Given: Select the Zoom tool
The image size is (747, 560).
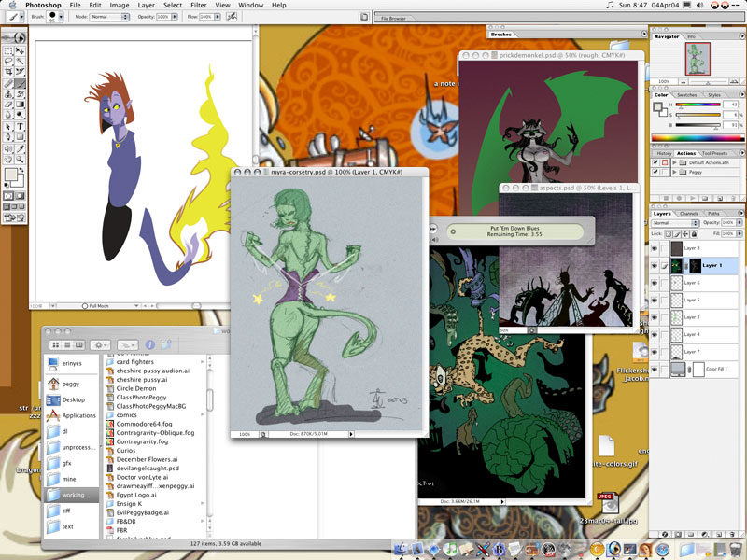Looking at the screenshot, I should [x=20, y=160].
